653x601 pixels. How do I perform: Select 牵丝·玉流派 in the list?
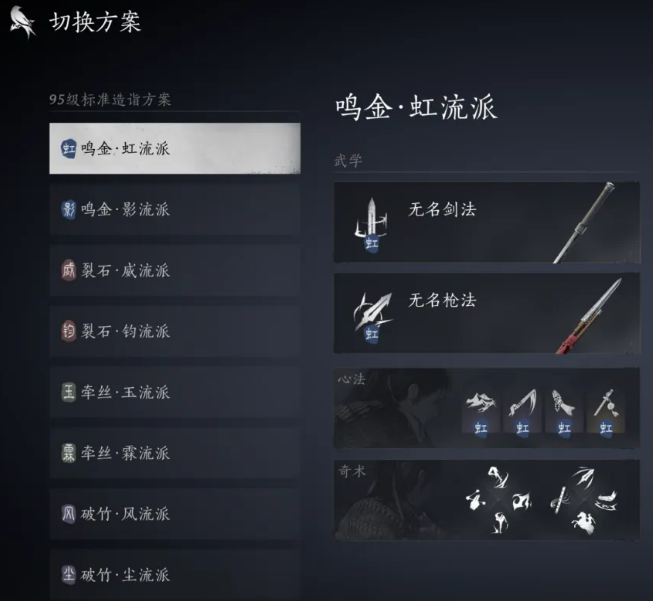point(174,392)
